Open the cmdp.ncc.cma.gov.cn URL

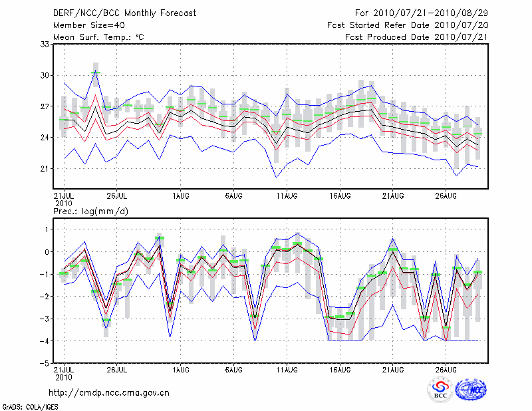coord(109,392)
